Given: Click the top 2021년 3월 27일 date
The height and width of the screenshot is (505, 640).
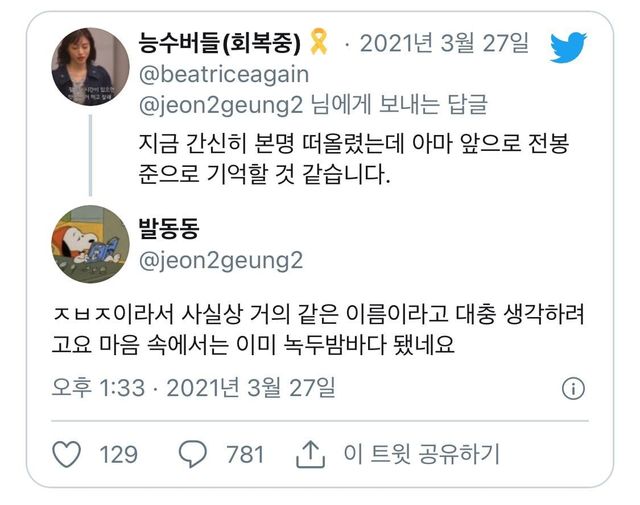Looking at the screenshot, I should point(444,44).
